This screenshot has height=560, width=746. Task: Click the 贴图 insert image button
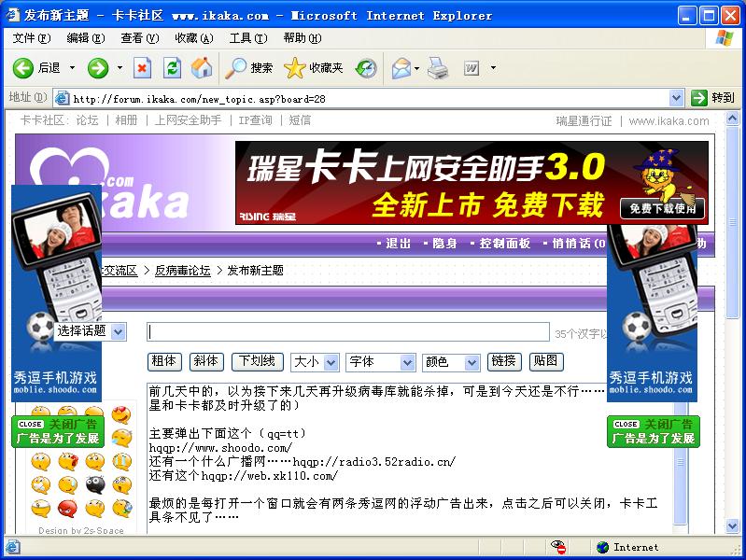point(546,361)
